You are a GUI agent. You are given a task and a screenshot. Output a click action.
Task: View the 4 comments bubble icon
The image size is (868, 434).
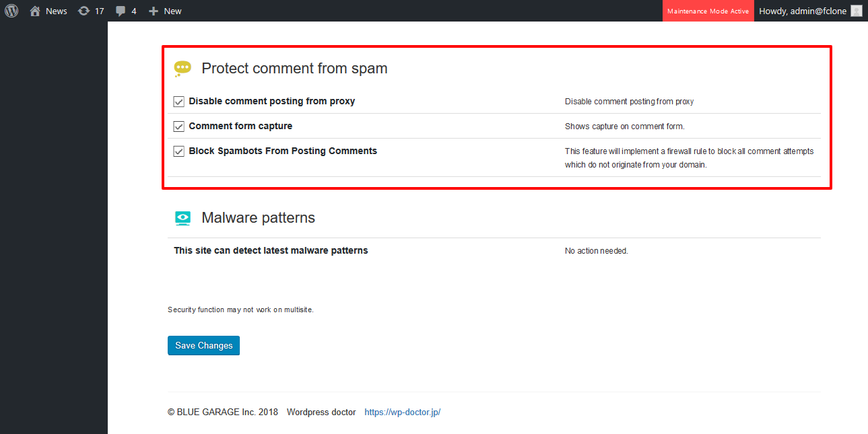[121, 11]
